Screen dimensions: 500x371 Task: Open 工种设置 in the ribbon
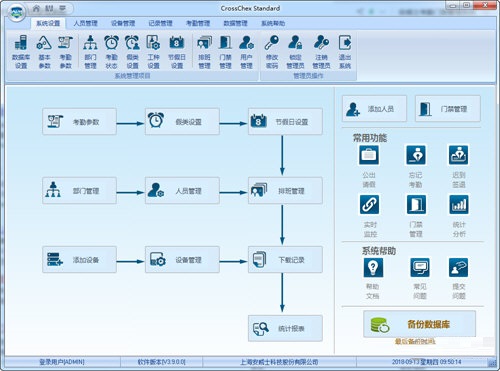coord(153,52)
